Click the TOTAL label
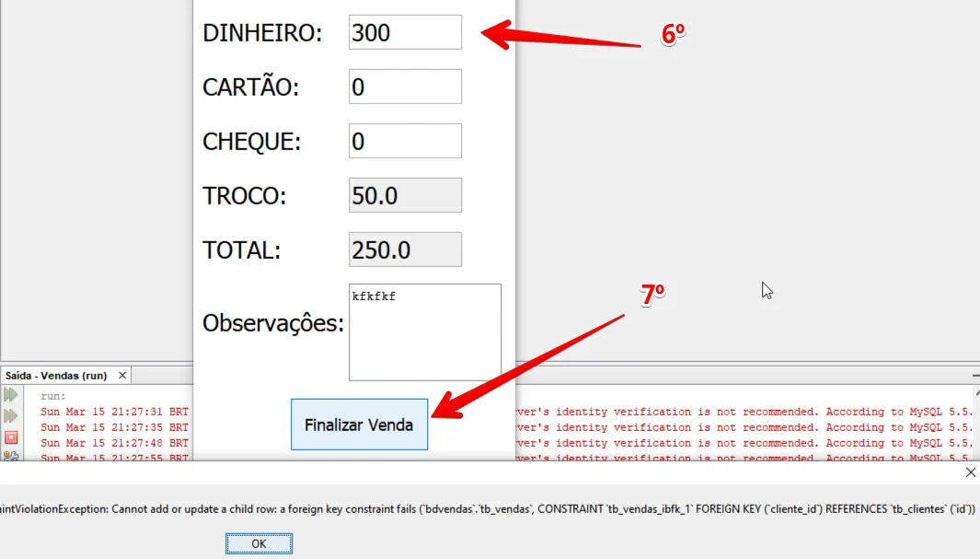Image resolution: width=980 pixels, height=559 pixels. click(241, 250)
